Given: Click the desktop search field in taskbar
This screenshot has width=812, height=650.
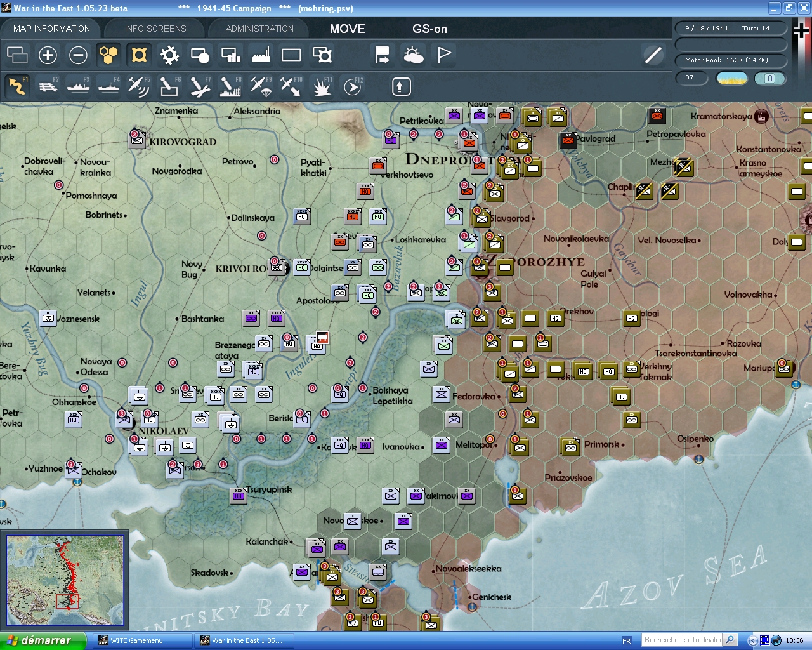Looking at the screenshot, I should point(683,640).
